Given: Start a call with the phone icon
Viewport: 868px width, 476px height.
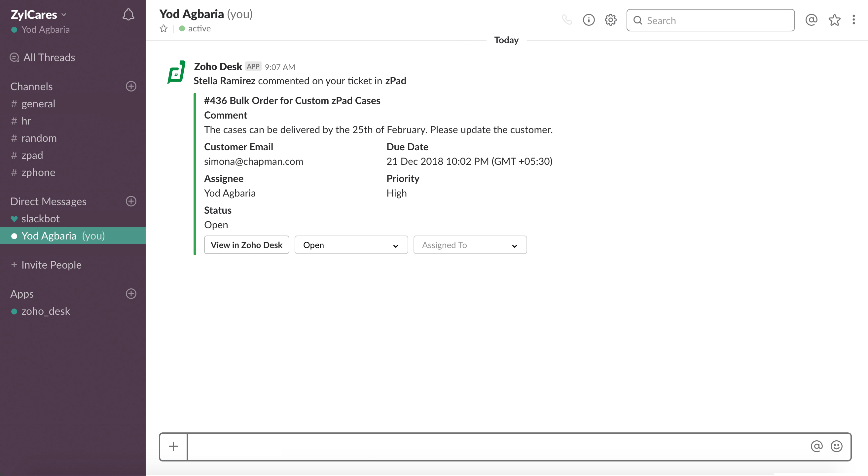Looking at the screenshot, I should pos(567,20).
